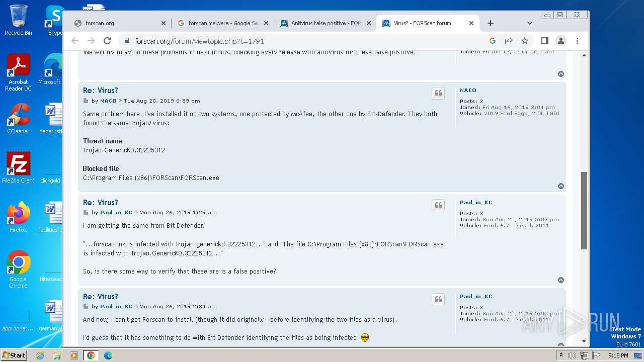Image resolution: width=644 pixels, height=362 pixels.
Task: Quote Paul_in_KC's 1:29 am post
Action: (438, 205)
